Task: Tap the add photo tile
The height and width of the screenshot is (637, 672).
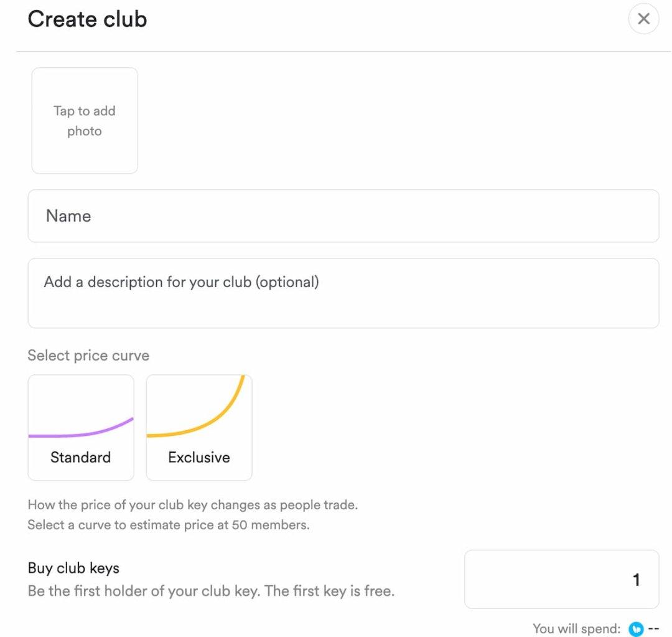Action: [85, 121]
